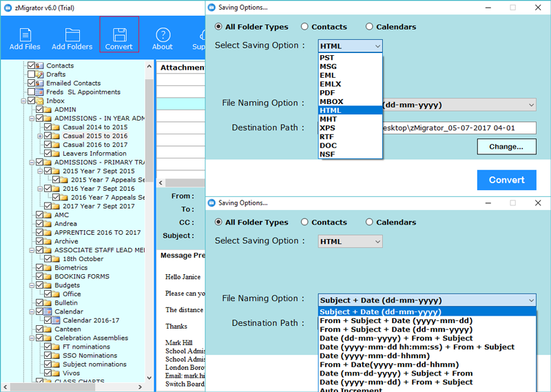This screenshot has height=392, width=551.
Task: Click the Inbox folder icon
Action: [x=39, y=101]
